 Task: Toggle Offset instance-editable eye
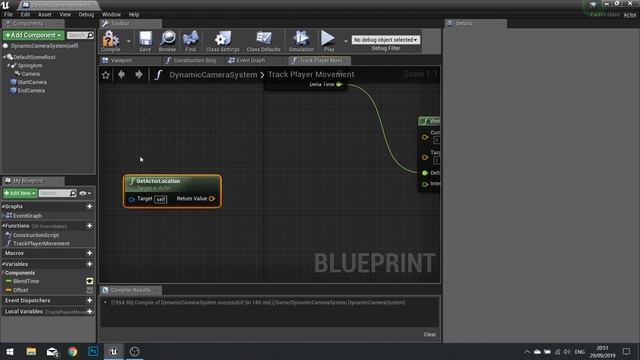pos(89,290)
